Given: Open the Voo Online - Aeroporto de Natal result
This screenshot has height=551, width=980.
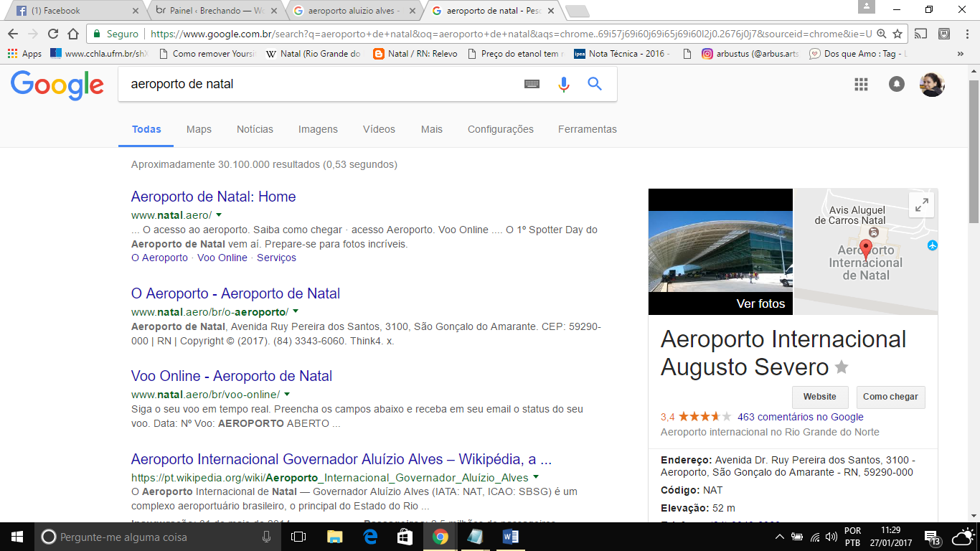Looking at the screenshot, I should click(x=232, y=376).
